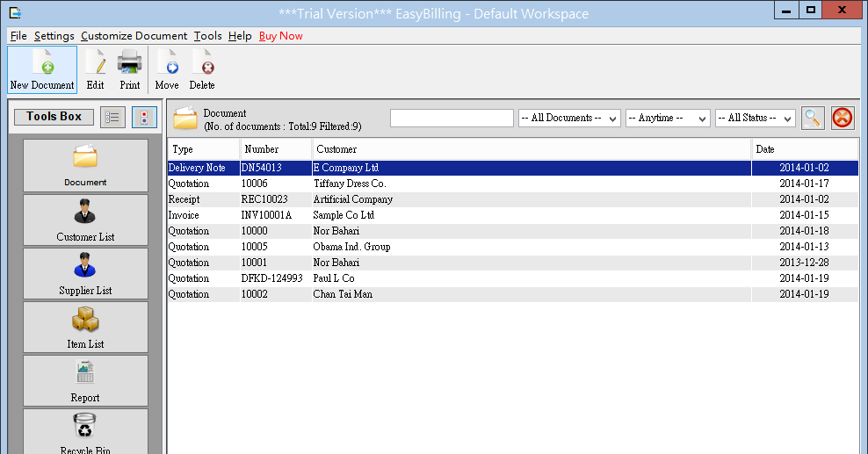Click the Edit pencil icon
The height and width of the screenshot is (454, 868).
95,69
